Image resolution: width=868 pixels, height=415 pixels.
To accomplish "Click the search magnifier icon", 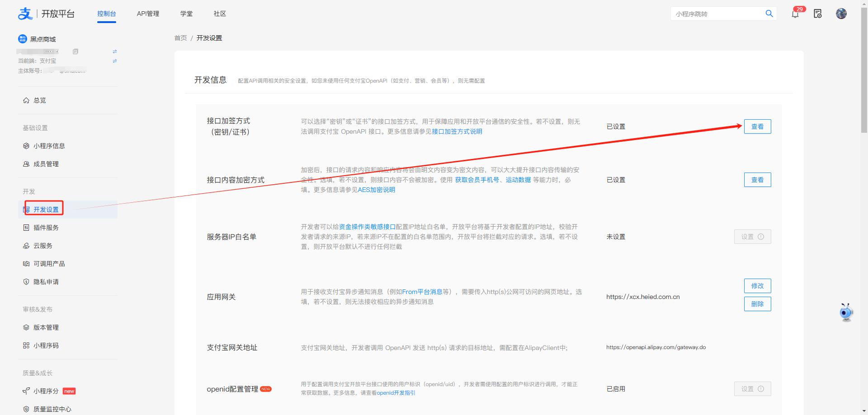I will (x=769, y=14).
